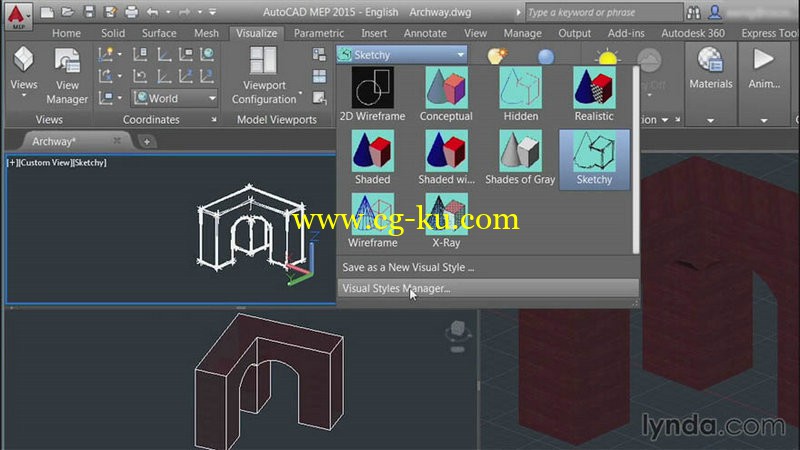Open the View Manager

point(67,77)
